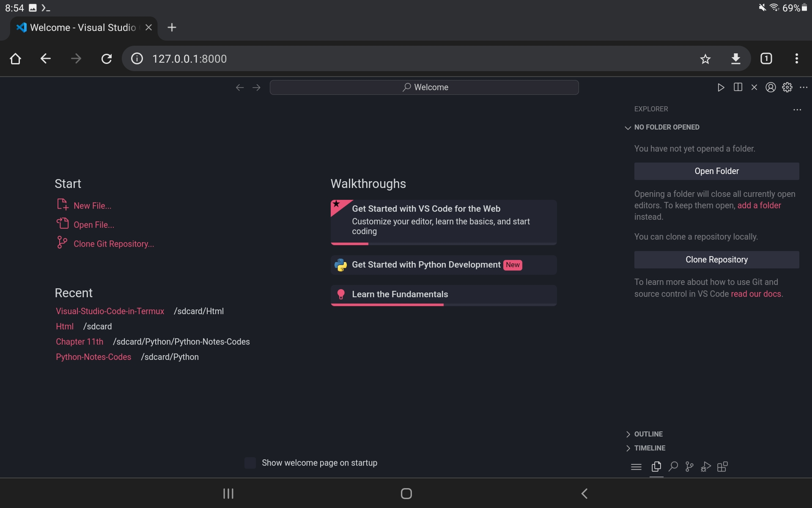This screenshot has width=812, height=508.
Task: Split the editor using the split icon
Action: click(738, 87)
